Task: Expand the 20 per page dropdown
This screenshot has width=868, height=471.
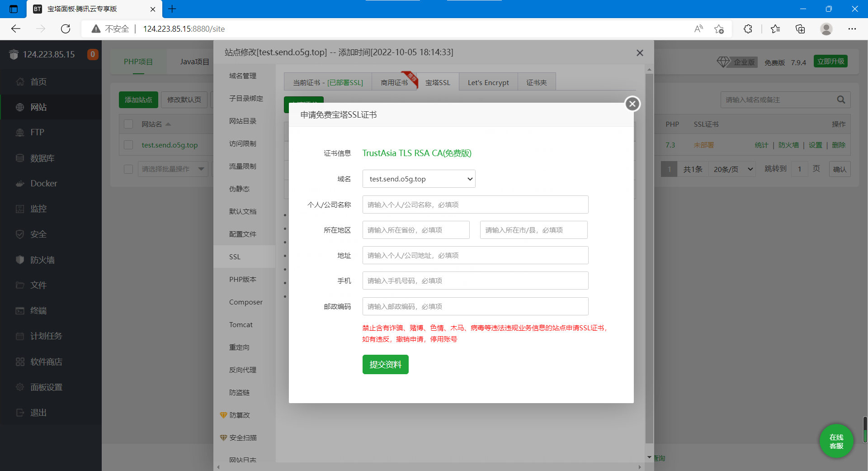Action: pyautogui.click(x=732, y=169)
